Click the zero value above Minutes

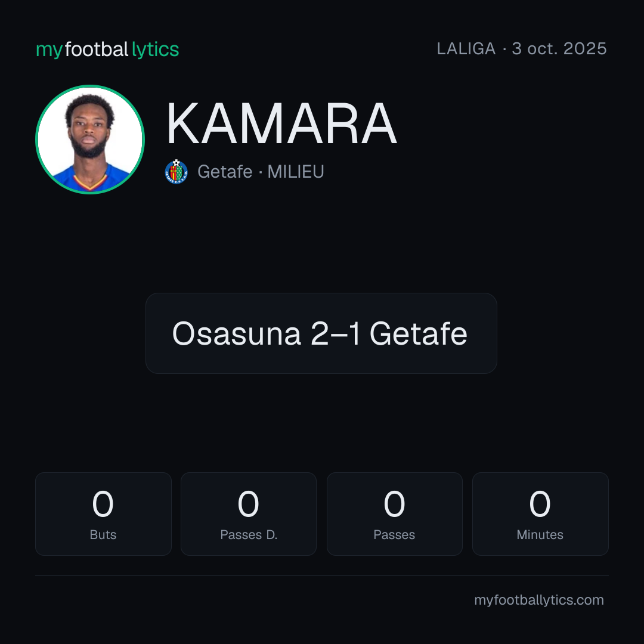tap(540, 504)
